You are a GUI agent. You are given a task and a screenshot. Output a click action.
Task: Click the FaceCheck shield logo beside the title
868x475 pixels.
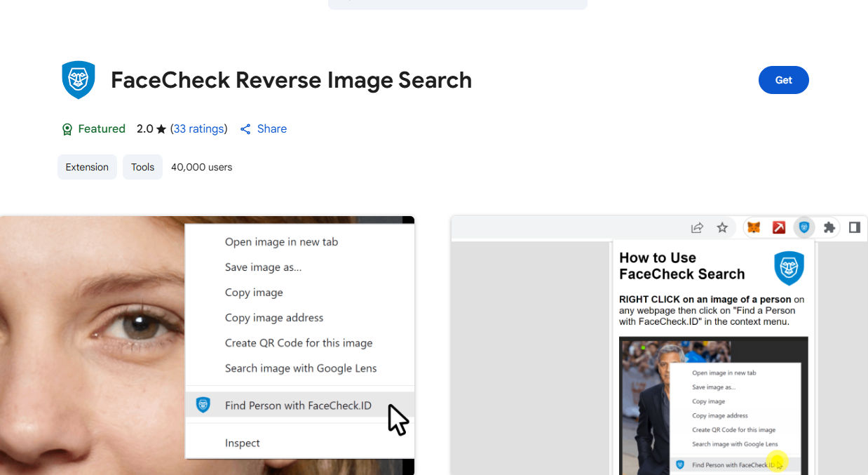point(79,80)
